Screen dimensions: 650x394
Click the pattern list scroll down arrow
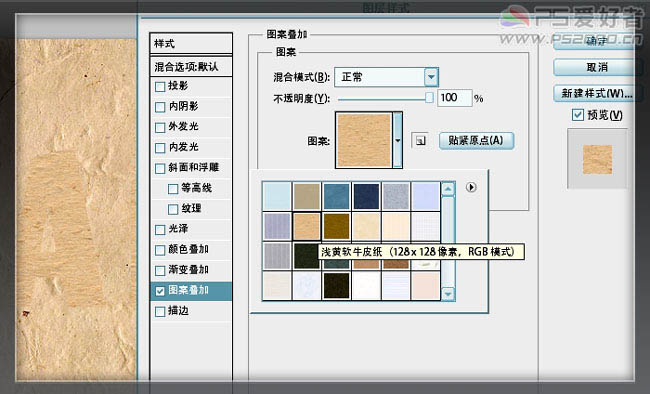click(448, 294)
